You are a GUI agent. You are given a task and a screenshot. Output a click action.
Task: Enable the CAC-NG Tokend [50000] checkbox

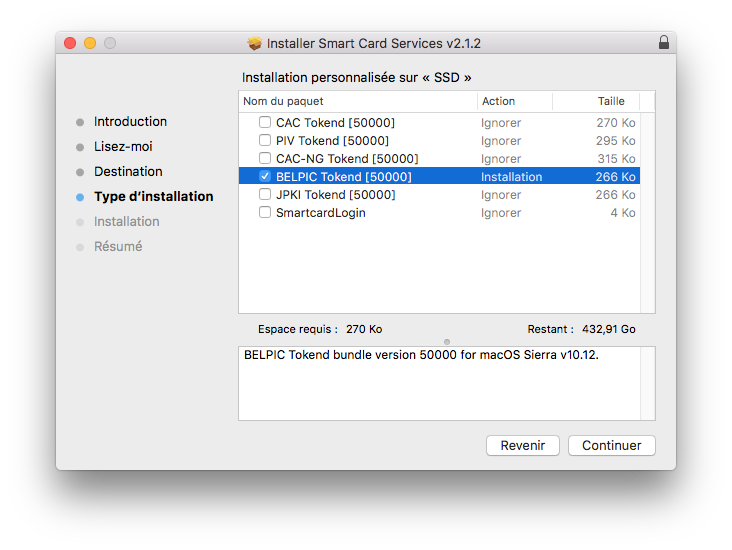pos(265,158)
